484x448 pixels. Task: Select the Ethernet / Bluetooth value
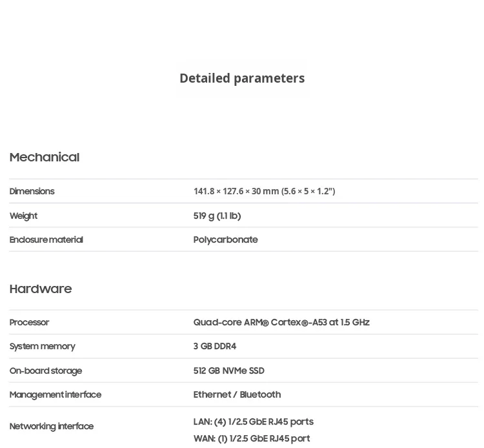[x=237, y=395]
